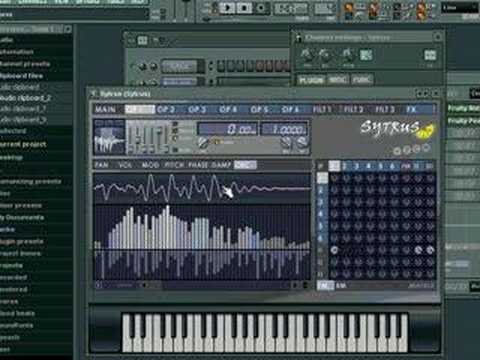This screenshot has width=480, height=360.
Task: Open the Line snap dropdown at top right
Action: coord(460,8)
